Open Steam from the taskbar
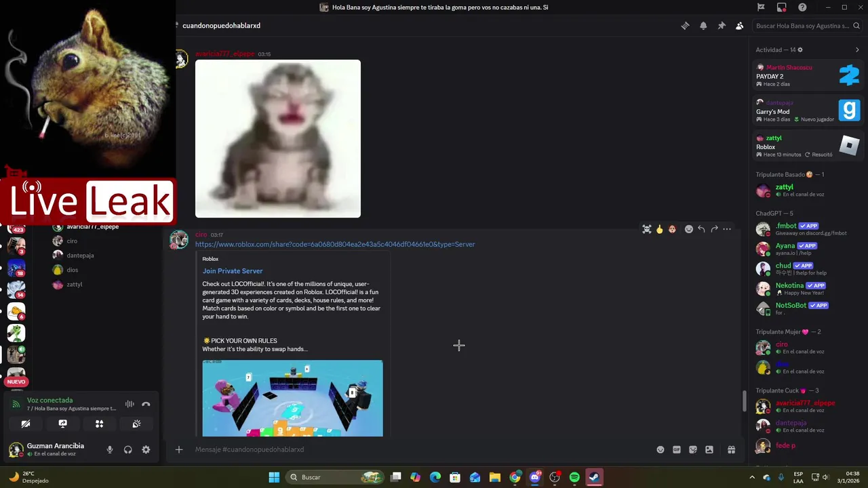This screenshot has height=488, width=868. (594, 477)
